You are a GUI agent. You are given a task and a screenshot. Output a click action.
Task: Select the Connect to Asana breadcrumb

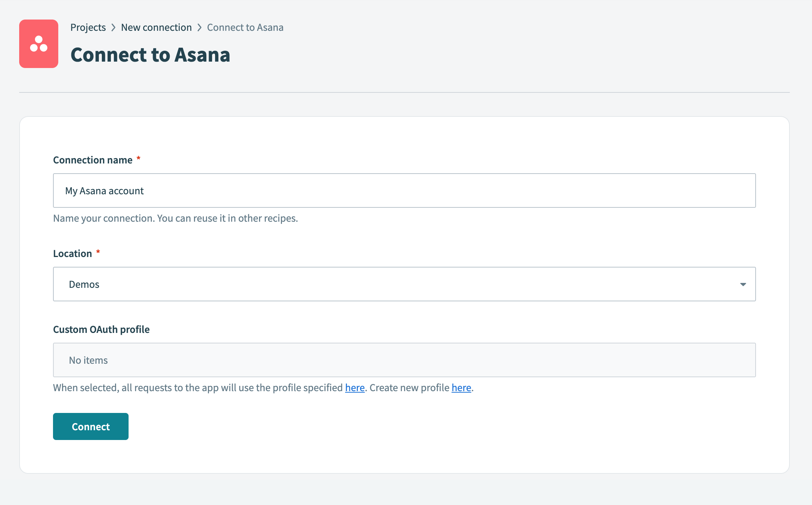tap(245, 27)
